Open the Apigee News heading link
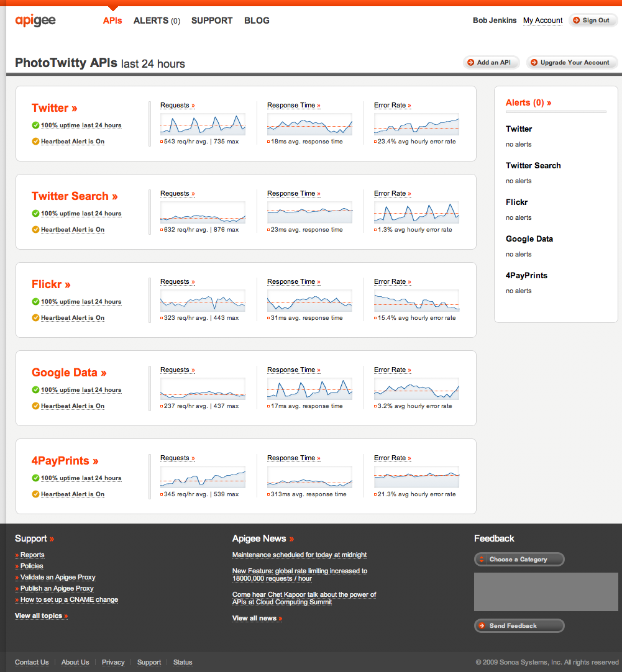 pyautogui.click(x=263, y=538)
